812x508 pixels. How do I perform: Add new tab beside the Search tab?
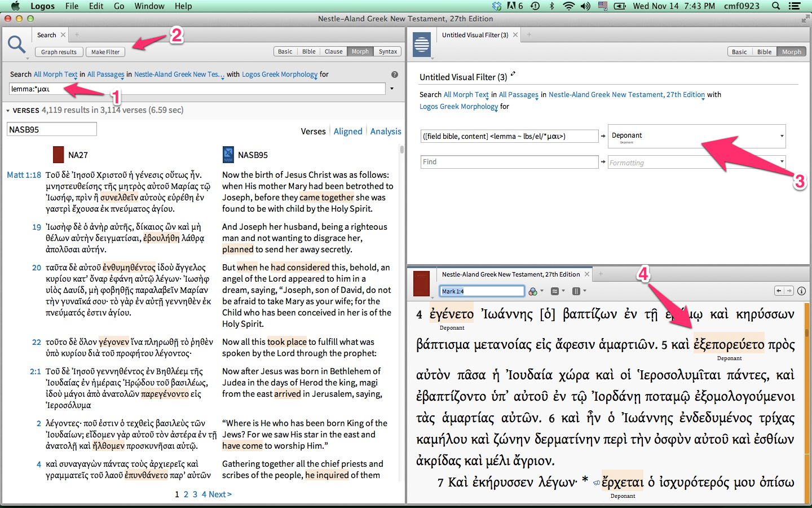pyautogui.click(x=77, y=35)
